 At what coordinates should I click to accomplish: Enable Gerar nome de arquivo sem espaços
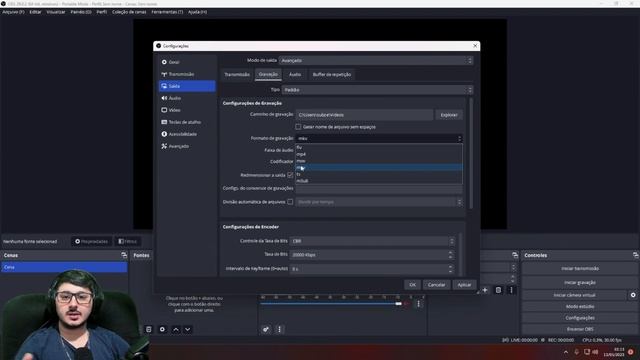click(298, 127)
